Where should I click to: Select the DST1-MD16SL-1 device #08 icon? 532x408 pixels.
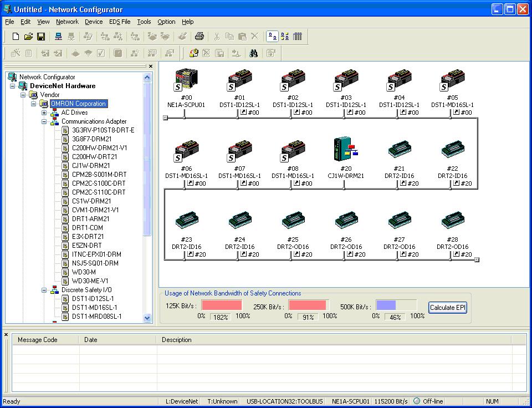click(293, 151)
